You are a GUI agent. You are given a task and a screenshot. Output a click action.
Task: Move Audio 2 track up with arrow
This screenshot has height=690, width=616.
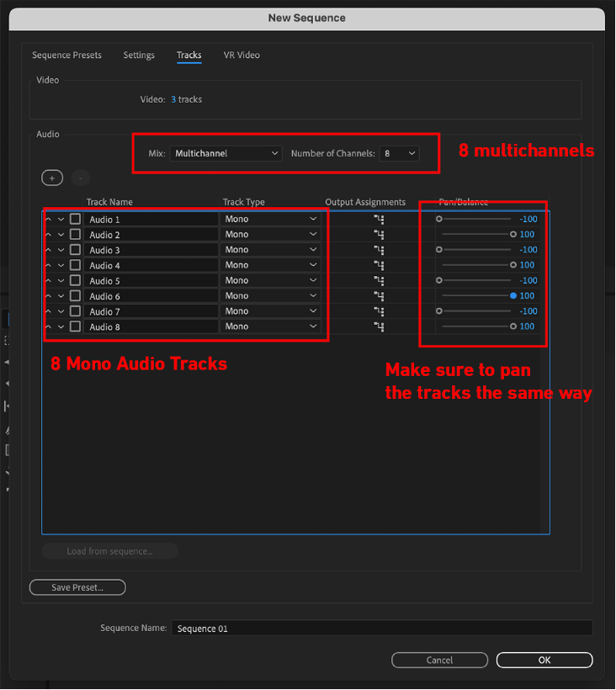(48, 235)
